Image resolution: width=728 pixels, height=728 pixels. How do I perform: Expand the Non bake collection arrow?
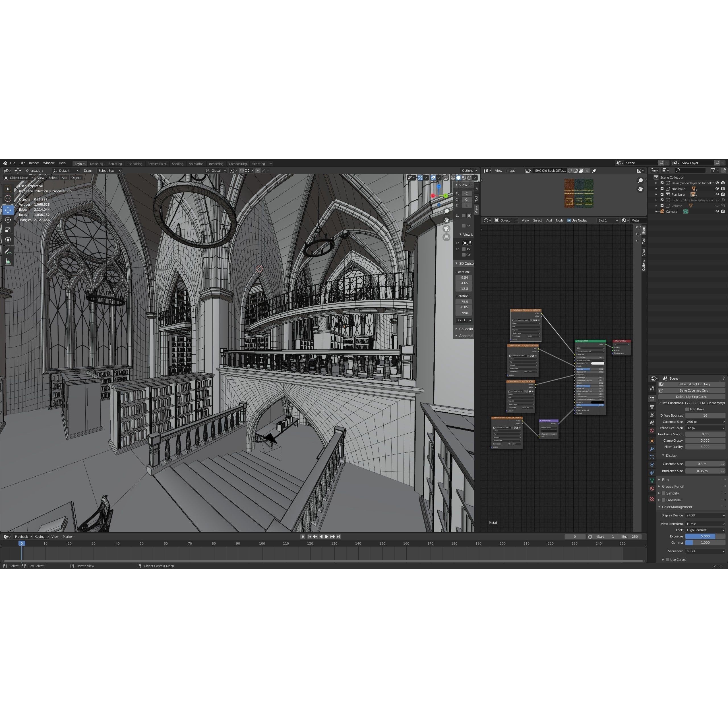pos(656,189)
